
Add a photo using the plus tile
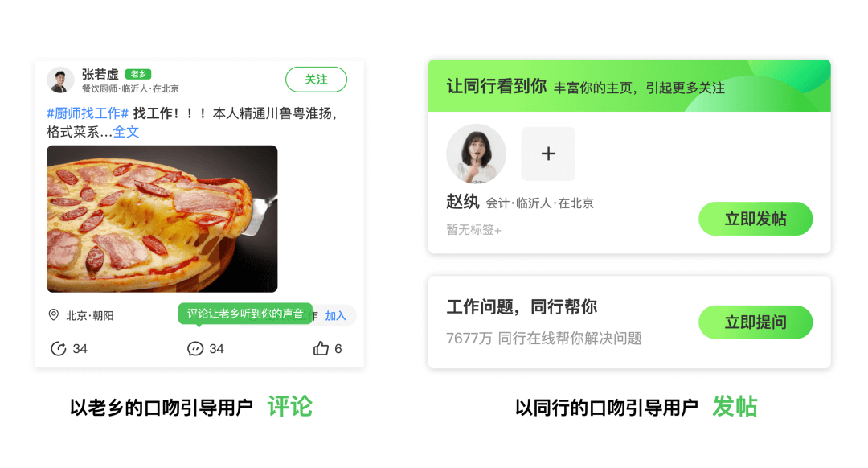click(x=548, y=154)
